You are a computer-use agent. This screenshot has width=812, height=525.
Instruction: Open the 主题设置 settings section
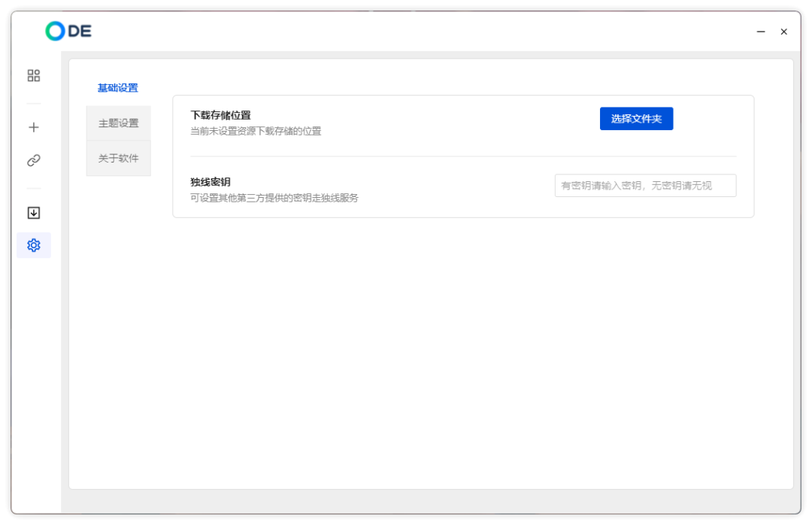click(x=118, y=123)
